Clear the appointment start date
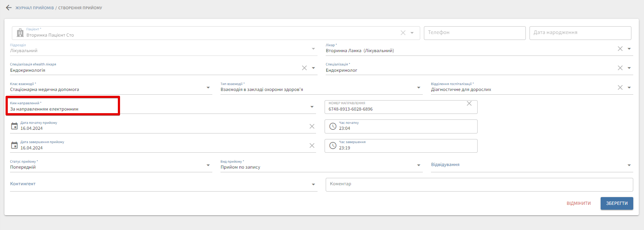Viewport: 644px width, 230px height. pyautogui.click(x=312, y=126)
